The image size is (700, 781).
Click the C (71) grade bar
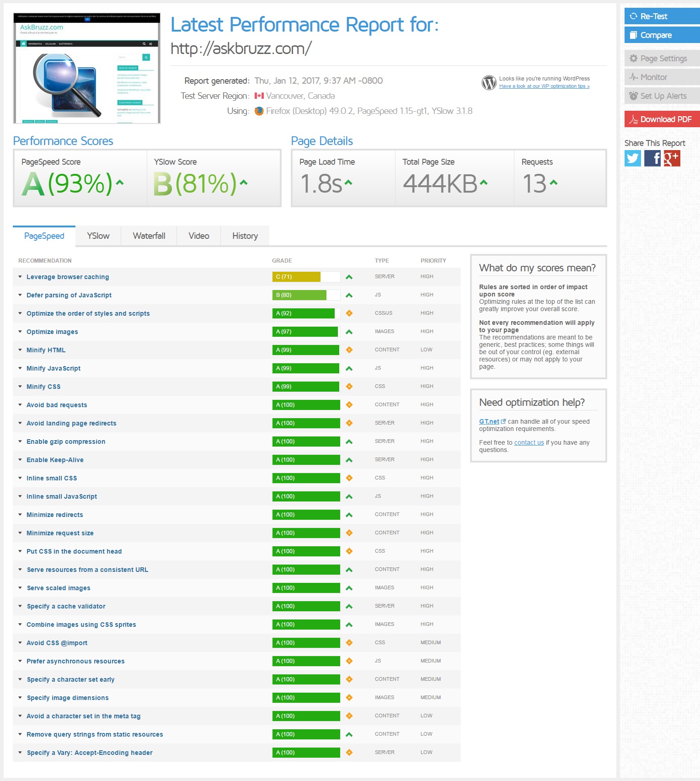pos(306,277)
